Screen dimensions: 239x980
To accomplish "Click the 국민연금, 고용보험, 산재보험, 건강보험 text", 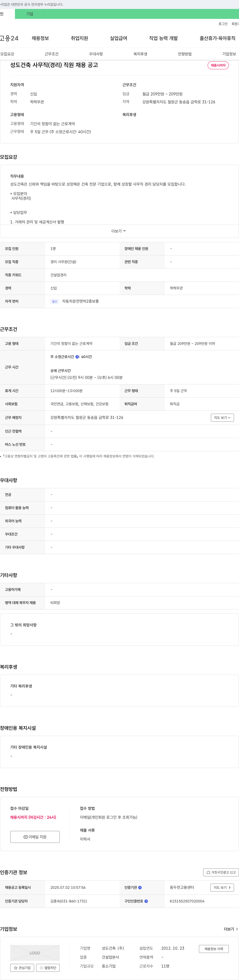I will [x=79, y=404].
